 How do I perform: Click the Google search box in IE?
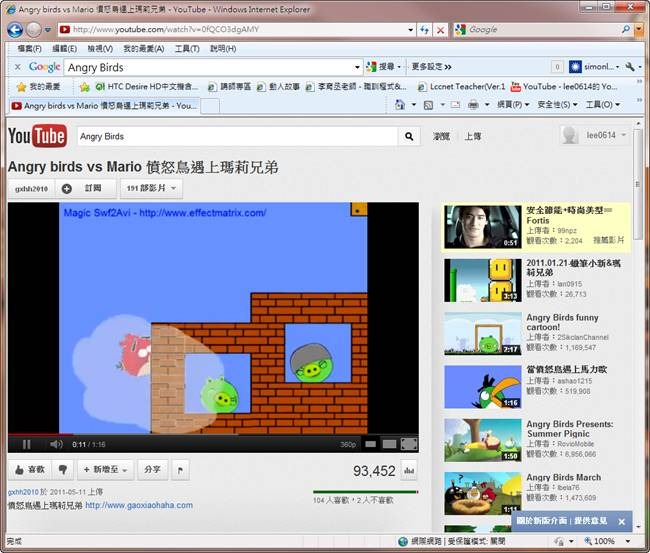click(x=542, y=29)
